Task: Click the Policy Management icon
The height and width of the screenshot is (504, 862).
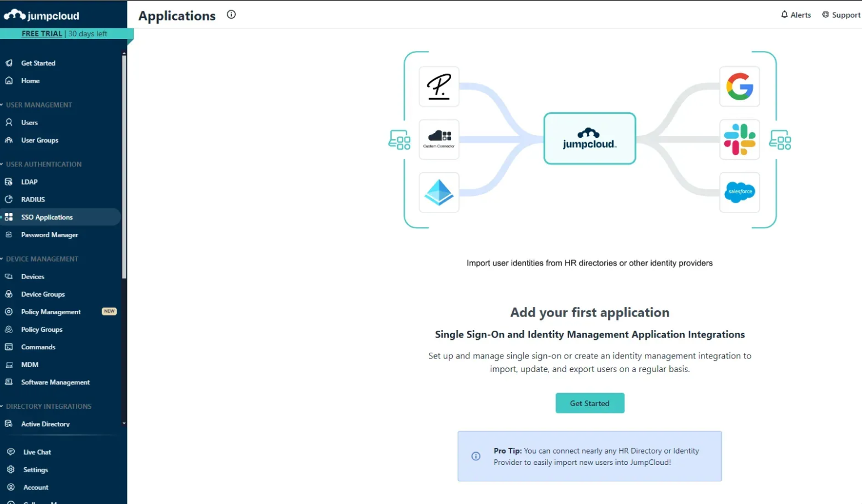Action: tap(9, 311)
